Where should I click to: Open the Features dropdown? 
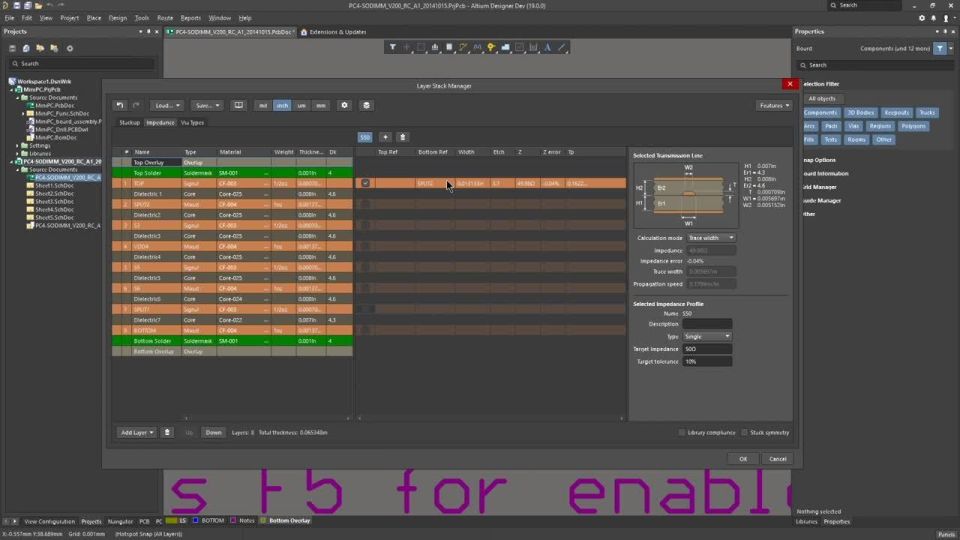coord(774,105)
